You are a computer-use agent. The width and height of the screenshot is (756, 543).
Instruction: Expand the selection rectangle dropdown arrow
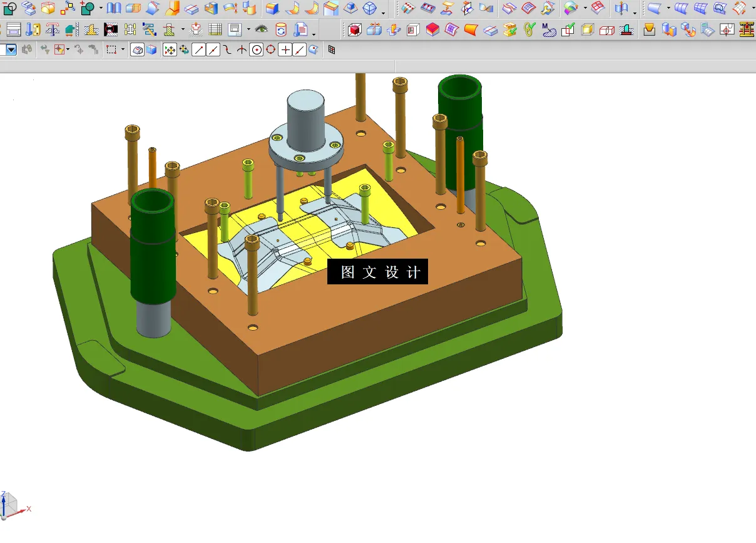coord(123,50)
